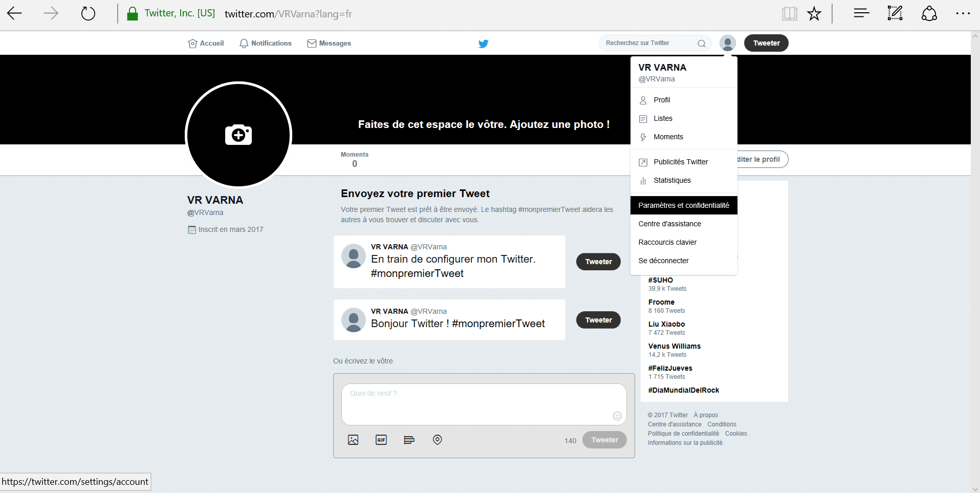The image size is (980, 493).
Task: Click the scrollbar up arrow
Action: [975, 36]
